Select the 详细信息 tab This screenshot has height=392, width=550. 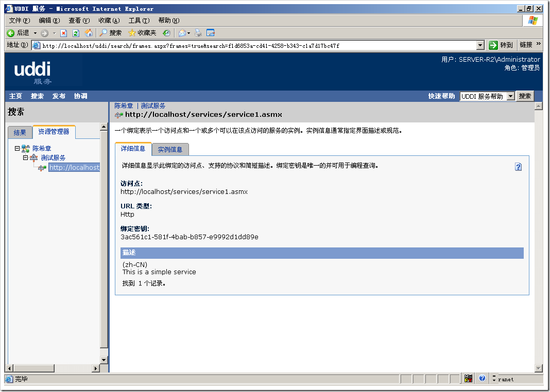(133, 149)
